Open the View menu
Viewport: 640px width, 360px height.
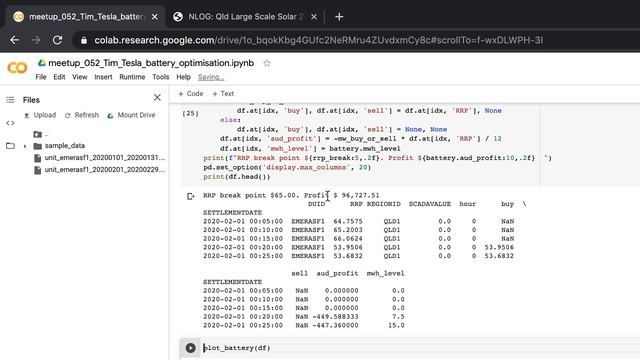pos(80,77)
